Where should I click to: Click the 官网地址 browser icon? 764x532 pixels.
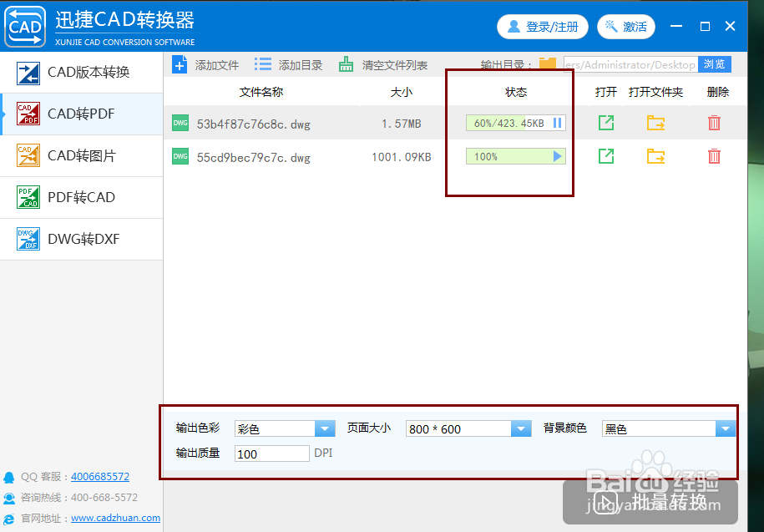click(9, 519)
